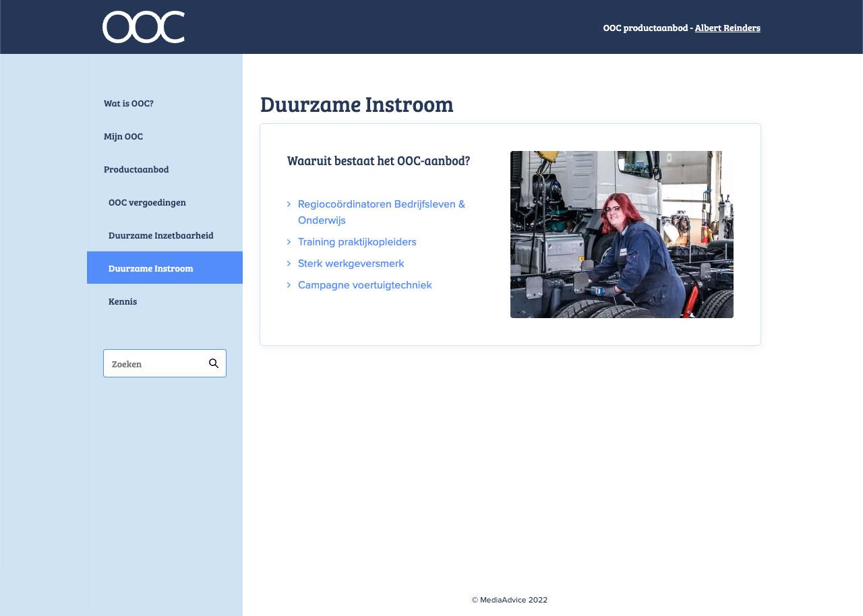Open OOC vergoedingen submenu item
The width and height of the screenshot is (863, 616).
[x=147, y=202]
